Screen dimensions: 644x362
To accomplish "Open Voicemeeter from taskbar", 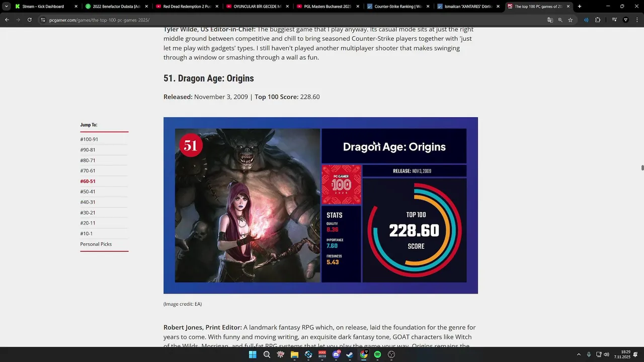I will tap(322, 354).
